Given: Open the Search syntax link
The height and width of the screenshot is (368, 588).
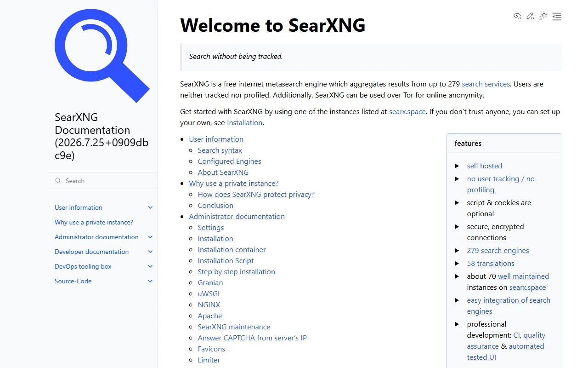Looking at the screenshot, I should point(220,150).
